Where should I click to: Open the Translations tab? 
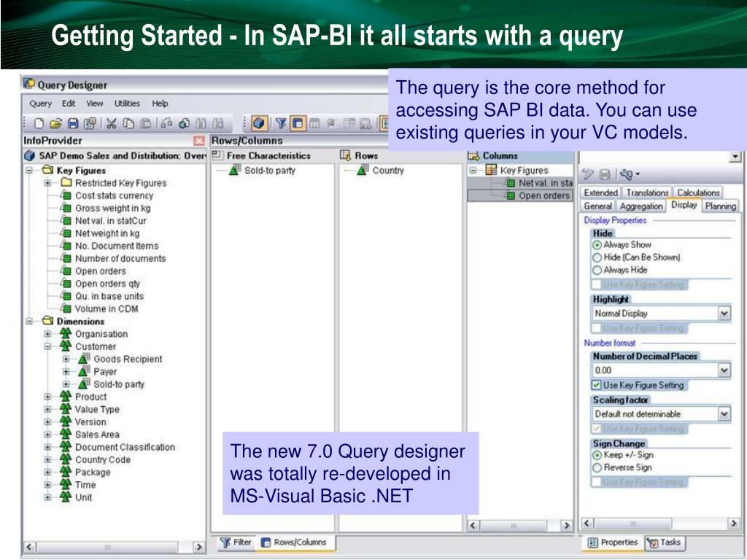647,192
